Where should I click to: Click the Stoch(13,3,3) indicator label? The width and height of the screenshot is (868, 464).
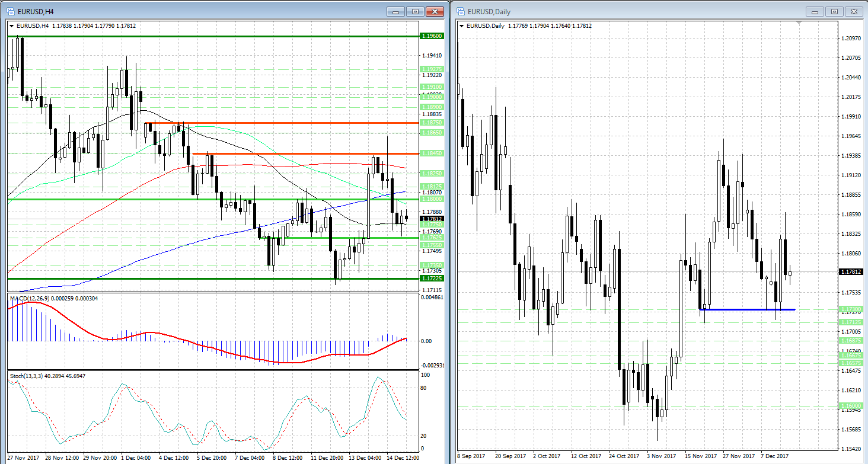point(47,376)
